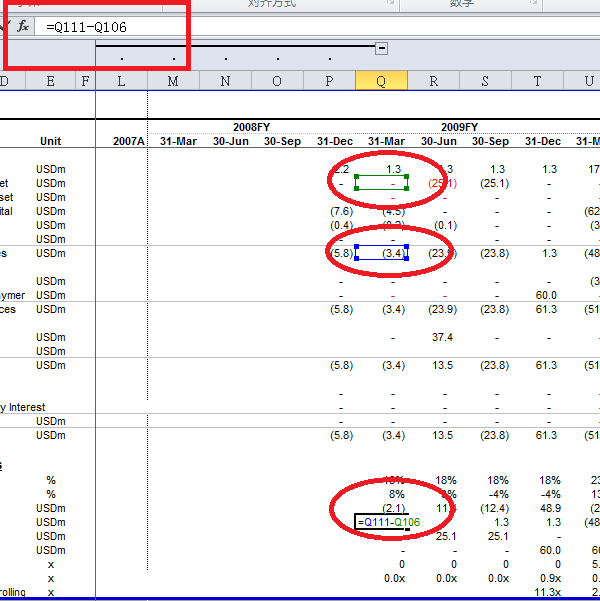Select cell showing 37.4 in column R
600x601 pixels.
pyautogui.click(x=442, y=337)
